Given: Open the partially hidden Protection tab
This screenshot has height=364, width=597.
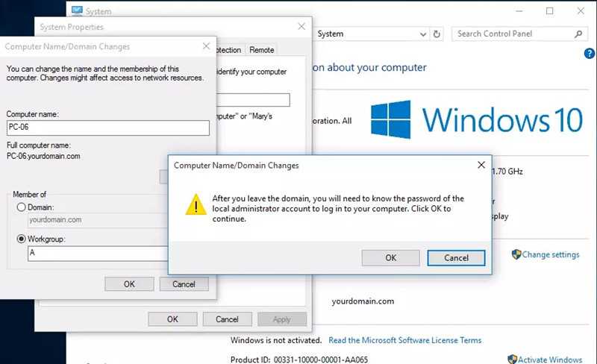Looking at the screenshot, I should [228, 50].
